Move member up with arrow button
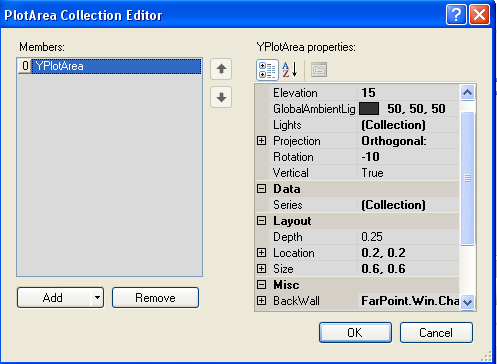Viewport: 497px width, 364px height. pos(221,69)
